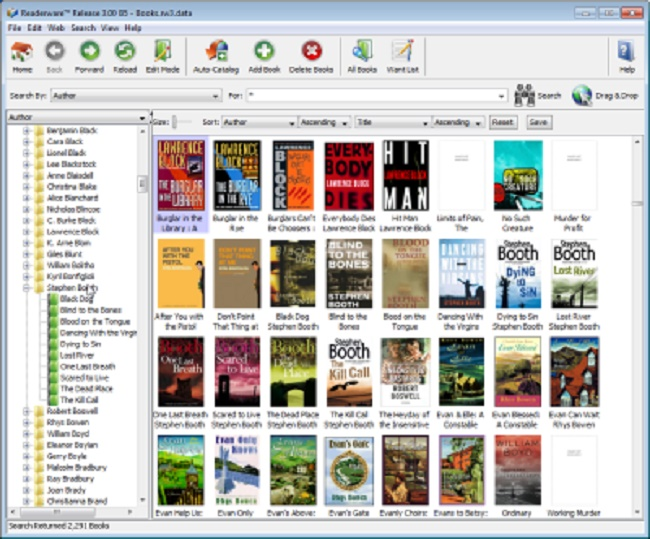
Task: Expand the William Boyd tree node
Action: pos(27,434)
